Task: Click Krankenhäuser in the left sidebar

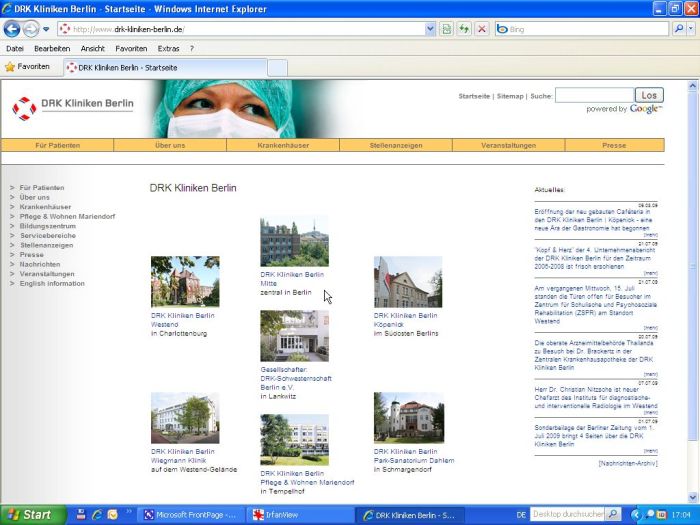Action: click(x=45, y=207)
